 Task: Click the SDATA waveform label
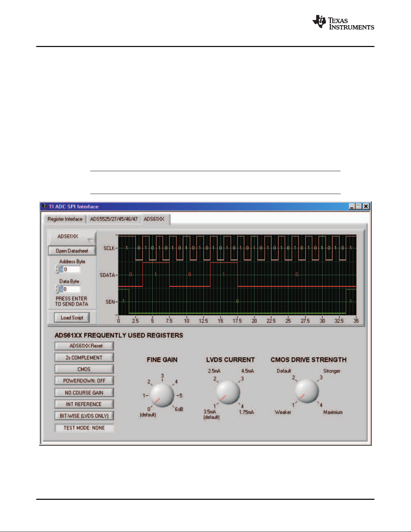click(x=107, y=275)
